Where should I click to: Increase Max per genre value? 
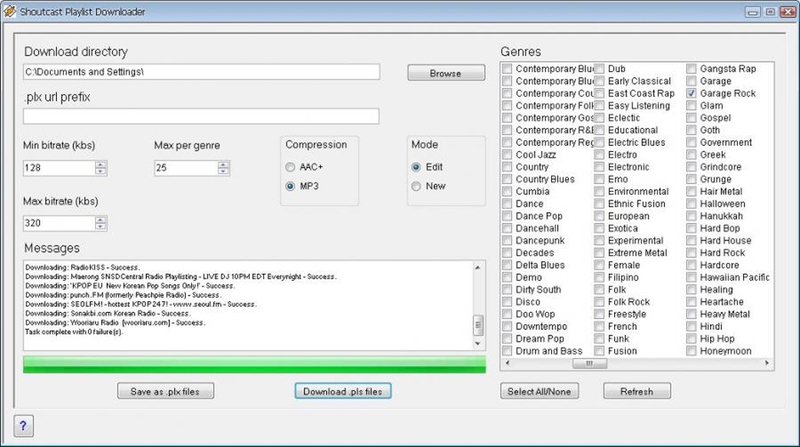[223, 164]
